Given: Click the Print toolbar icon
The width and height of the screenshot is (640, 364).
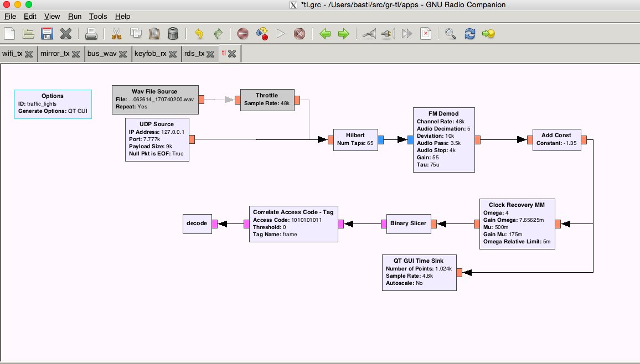Looking at the screenshot, I should click(x=91, y=34).
